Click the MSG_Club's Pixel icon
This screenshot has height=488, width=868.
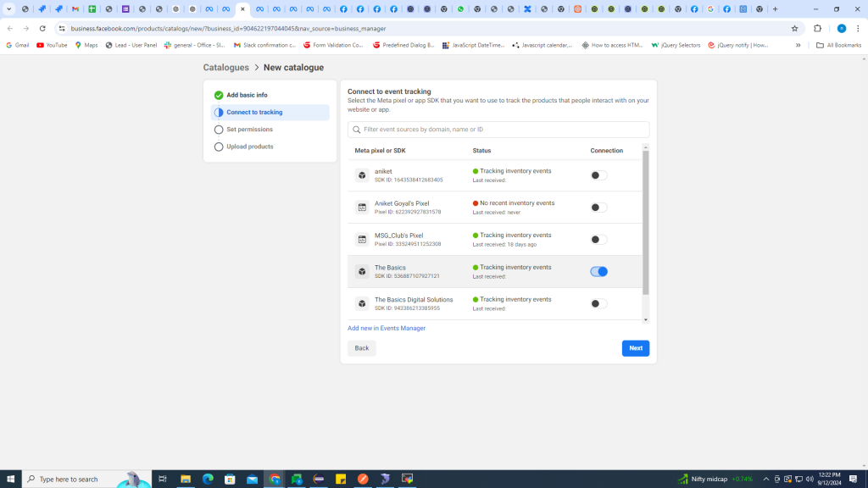coord(362,240)
